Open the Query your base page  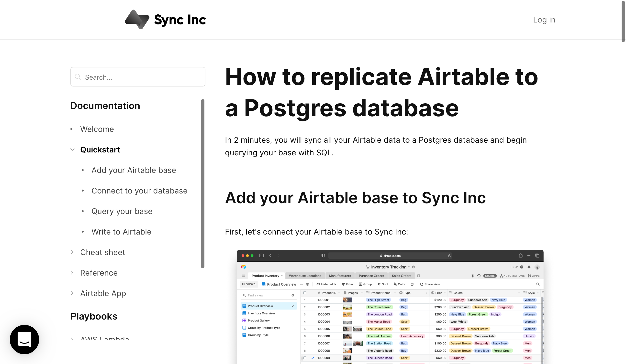click(122, 211)
